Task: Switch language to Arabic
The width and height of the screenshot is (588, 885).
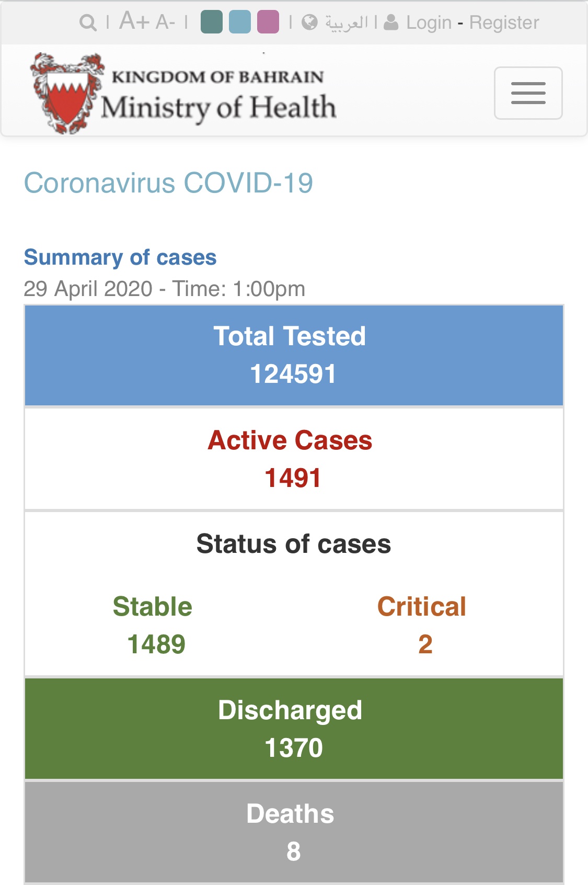Action: tap(347, 22)
